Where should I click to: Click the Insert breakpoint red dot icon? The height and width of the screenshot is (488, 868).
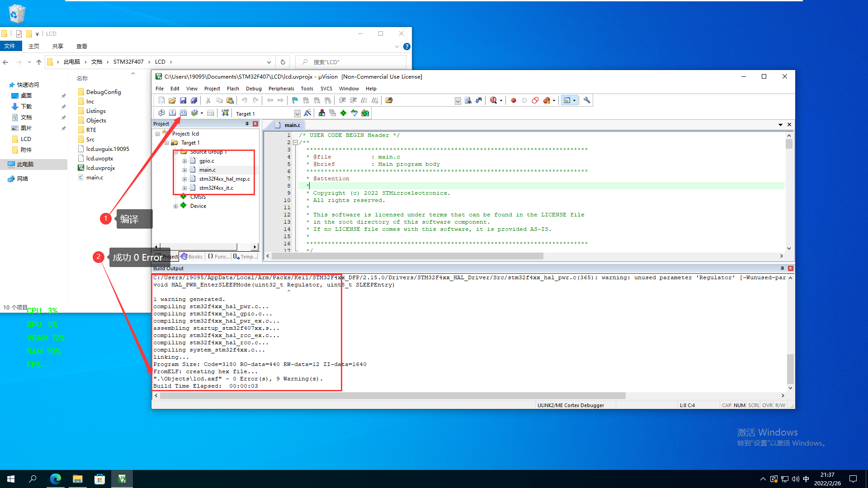(x=513, y=100)
